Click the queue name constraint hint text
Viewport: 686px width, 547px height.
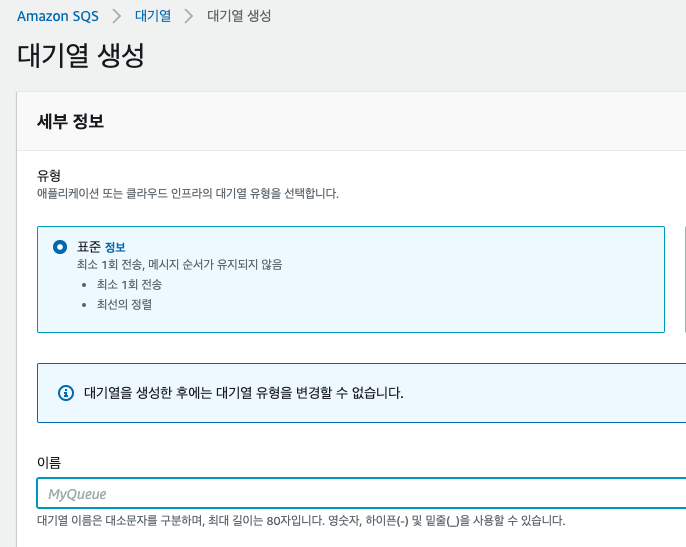[x=301, y=521]
